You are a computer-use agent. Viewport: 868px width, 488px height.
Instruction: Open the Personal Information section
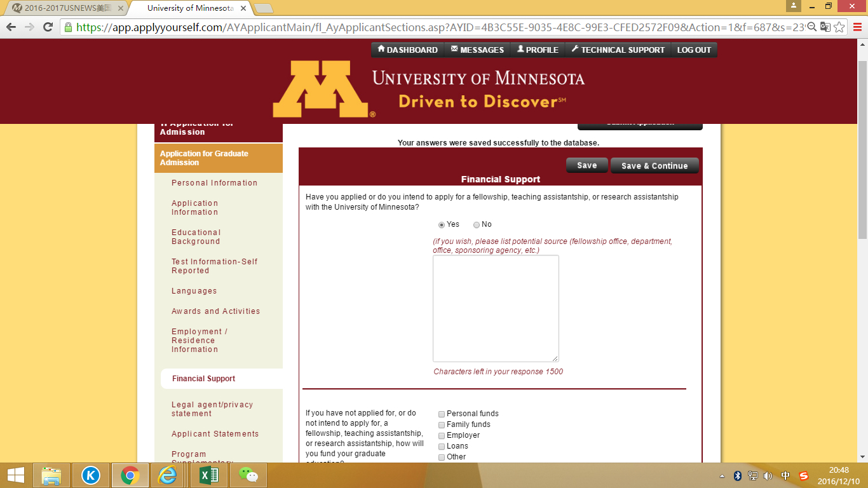tap(215, 183)
